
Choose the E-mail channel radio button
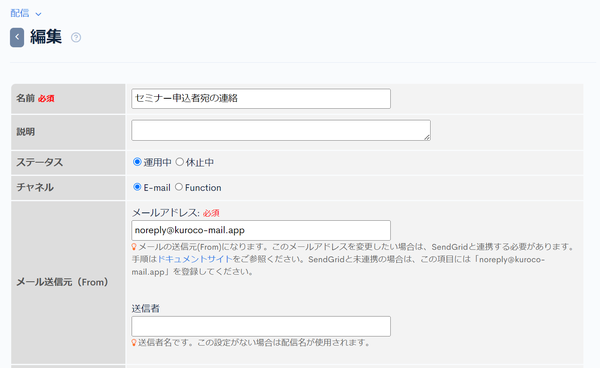tap(137, 187)
